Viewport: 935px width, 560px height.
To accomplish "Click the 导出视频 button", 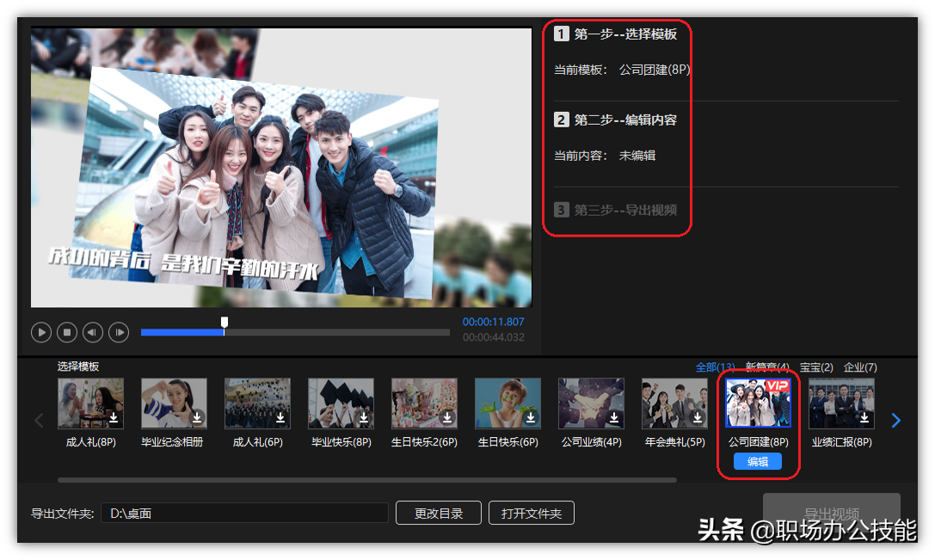I will pyautogui.click(x=831, y=512).
